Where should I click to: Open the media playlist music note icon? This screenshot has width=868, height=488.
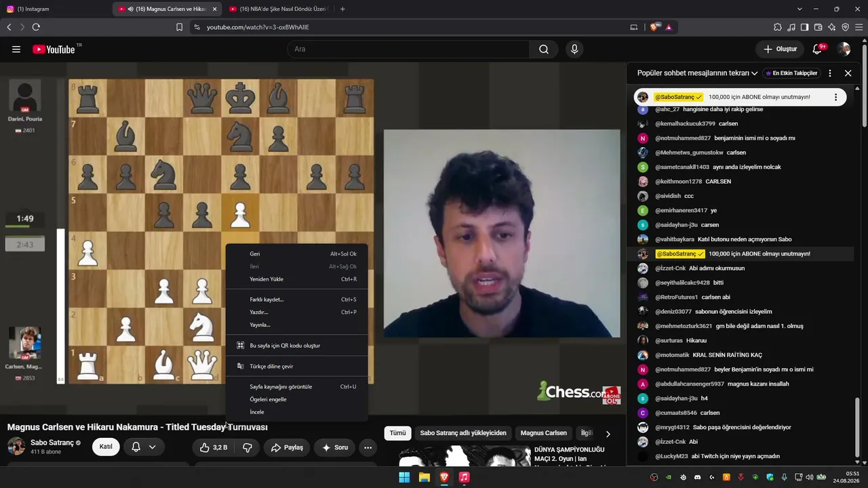(x=791, y=27)
